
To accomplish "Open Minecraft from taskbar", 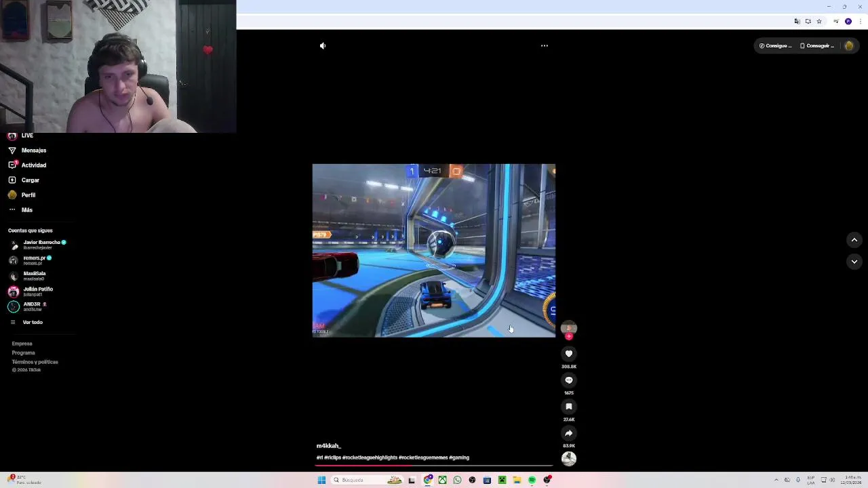I will point(502,480).
